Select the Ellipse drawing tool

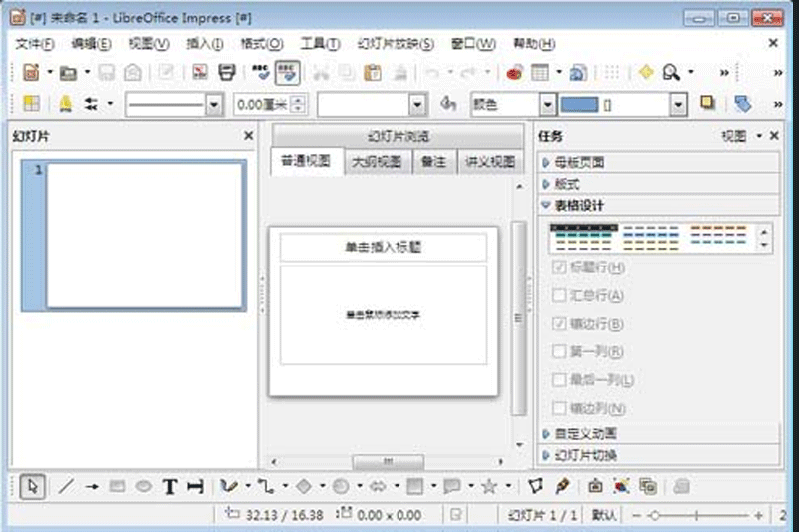click(x=144, y=487)
